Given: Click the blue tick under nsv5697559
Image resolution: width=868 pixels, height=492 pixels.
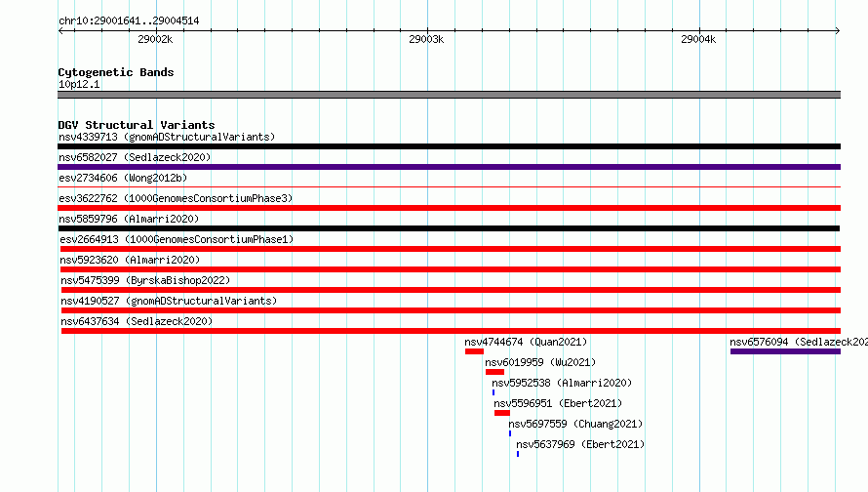Looking at the screenshot, I should tap(510, 433).
